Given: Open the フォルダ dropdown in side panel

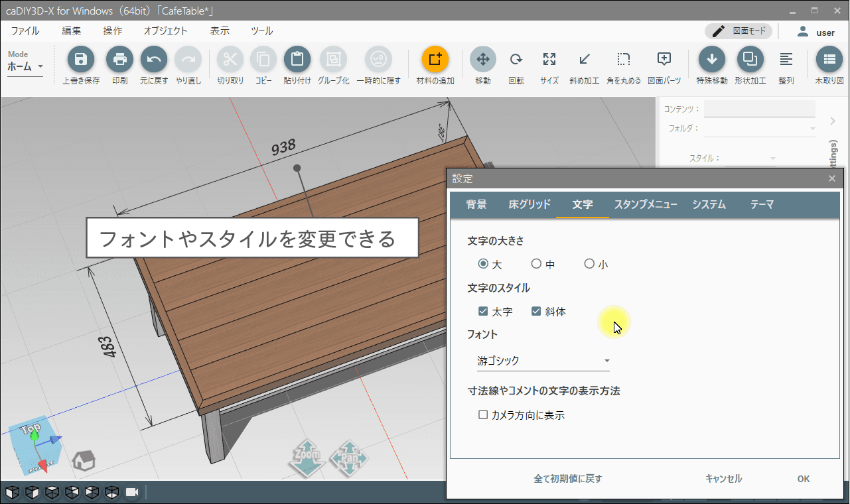Looking at the screenshot, I should pos(760,128).
